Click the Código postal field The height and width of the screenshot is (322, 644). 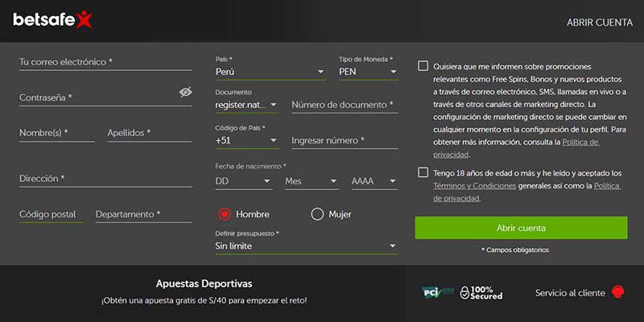pyautogui.click(x=51, y=214)
